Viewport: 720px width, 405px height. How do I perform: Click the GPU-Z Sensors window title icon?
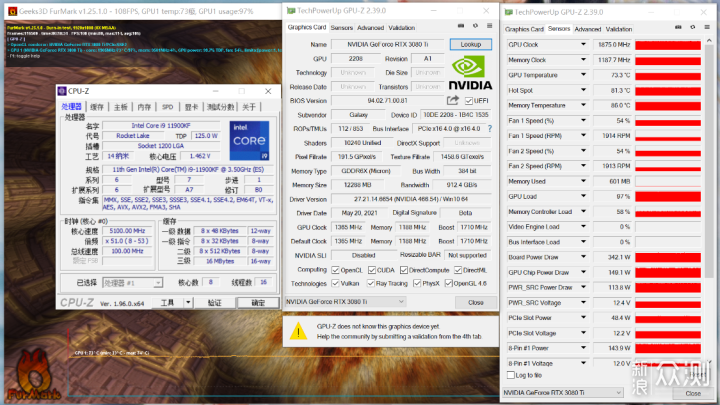coord(509,12)
